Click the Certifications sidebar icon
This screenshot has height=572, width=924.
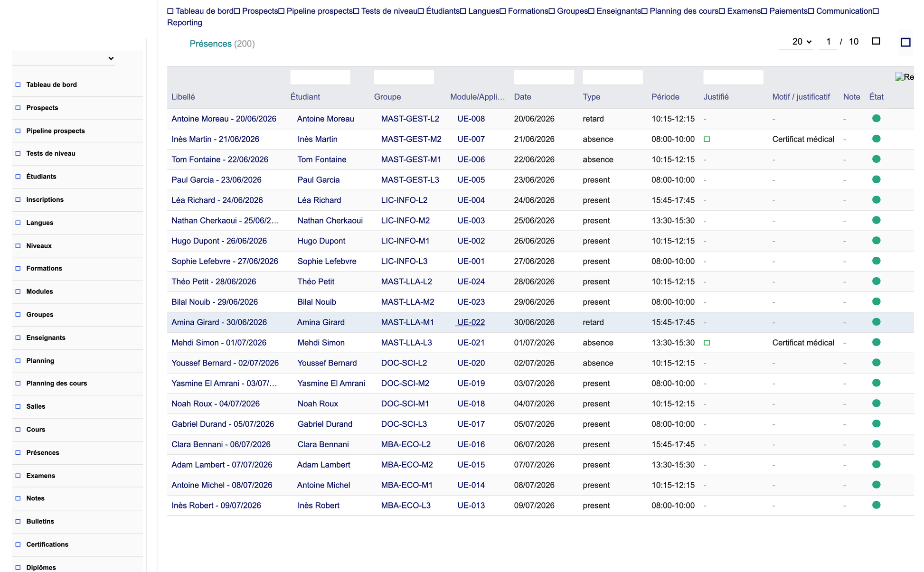[18, 544]
